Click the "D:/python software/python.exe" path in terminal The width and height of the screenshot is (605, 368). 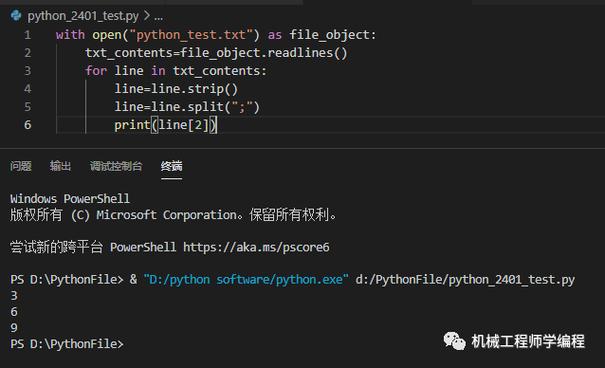(246, 279)
